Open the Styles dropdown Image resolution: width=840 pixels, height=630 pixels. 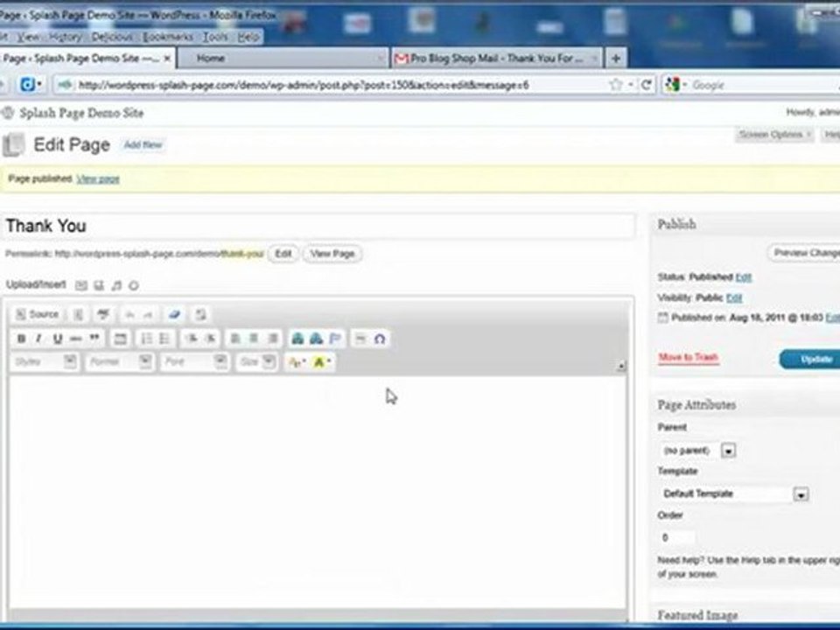45,362
